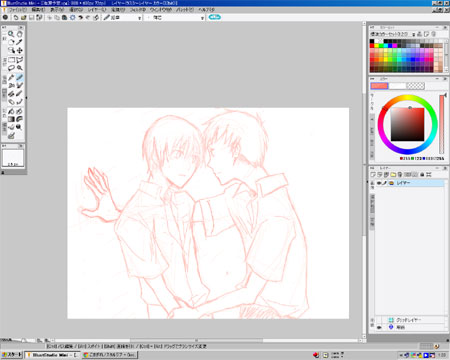Viewport: 450px width, 360px height.
Task: Open the 編集 (Edit) menu
Action: click(38, 10)
